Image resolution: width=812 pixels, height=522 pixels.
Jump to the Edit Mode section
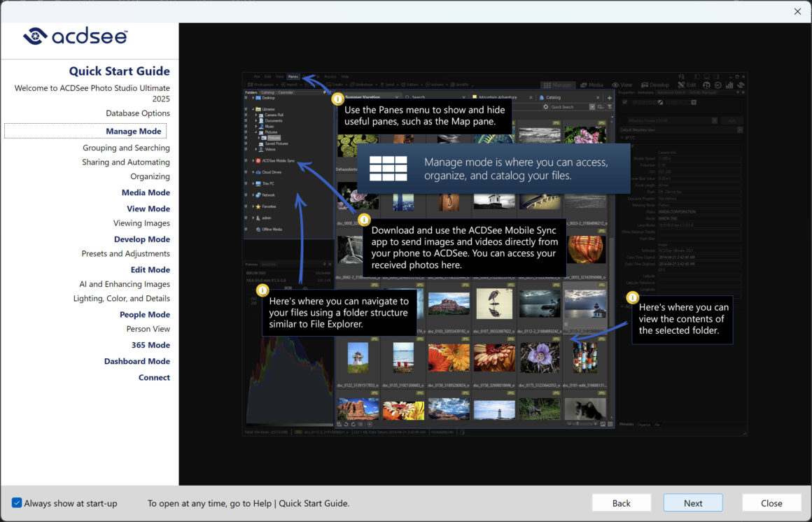click(150, 269)
